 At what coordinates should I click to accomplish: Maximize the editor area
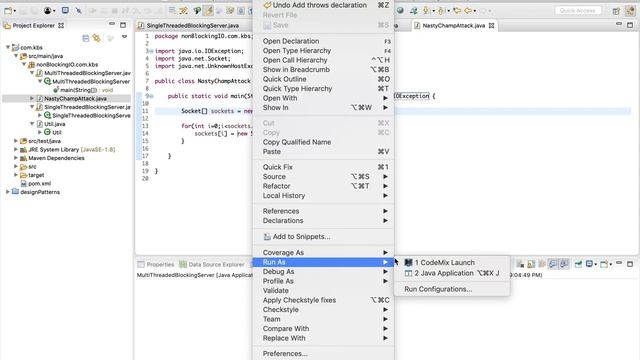point(630,25)
